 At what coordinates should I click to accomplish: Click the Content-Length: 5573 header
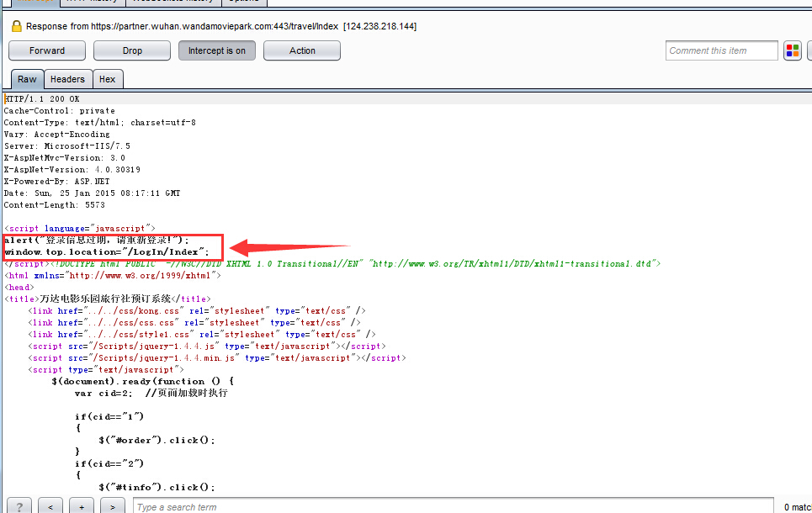55,205
